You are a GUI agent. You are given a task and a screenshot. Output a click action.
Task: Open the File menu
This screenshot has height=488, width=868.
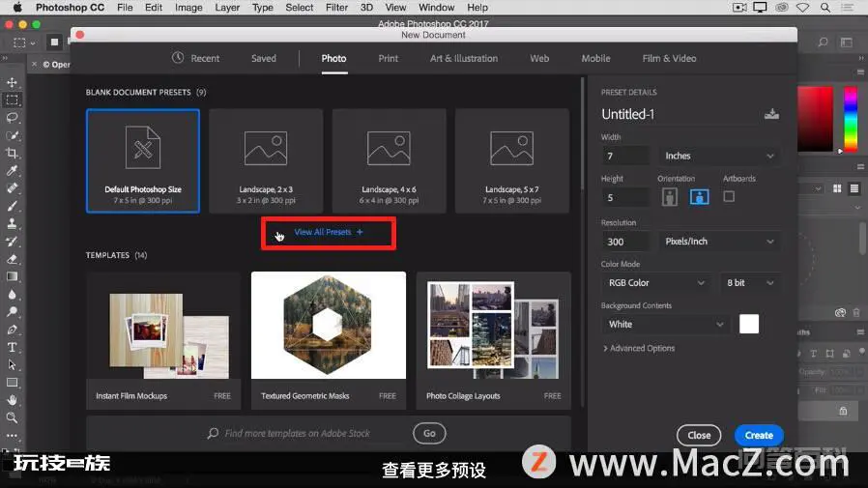click(x=125, y=8)
